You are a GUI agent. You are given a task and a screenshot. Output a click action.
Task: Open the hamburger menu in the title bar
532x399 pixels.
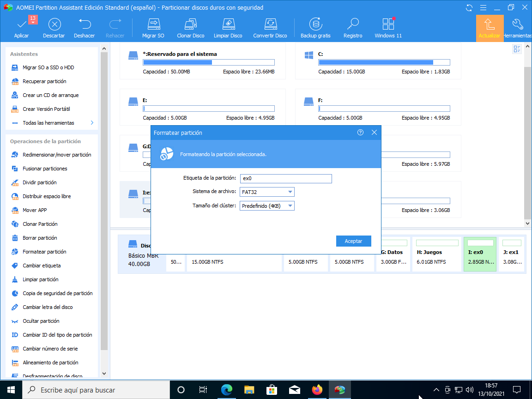click(x=484, y=7)
